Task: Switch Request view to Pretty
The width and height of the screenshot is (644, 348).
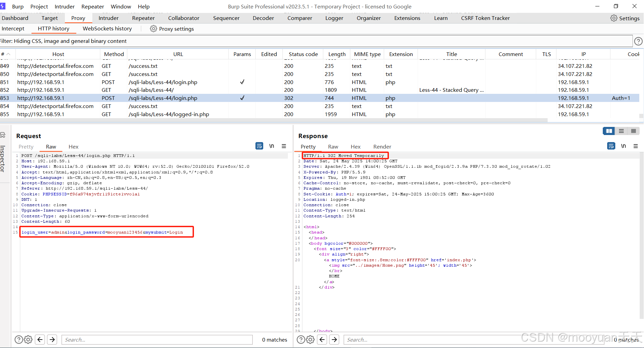Action: (x=26, y=147)
